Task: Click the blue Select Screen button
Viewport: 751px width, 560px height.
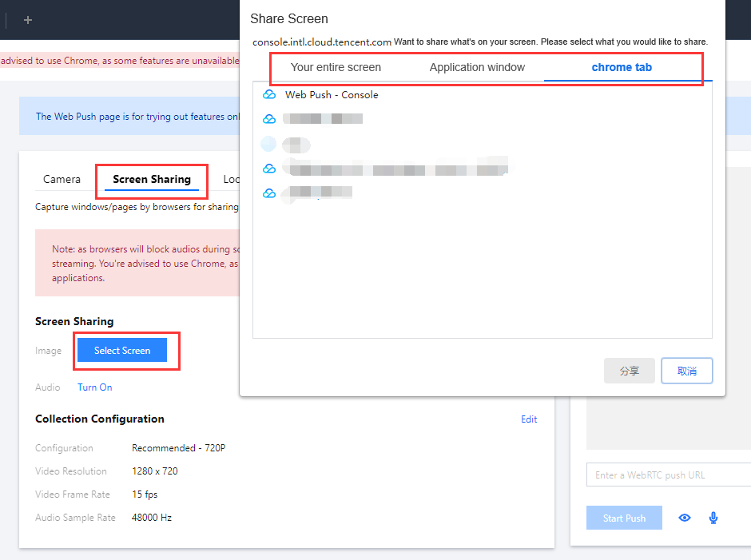Action: [x=122, y=350]
